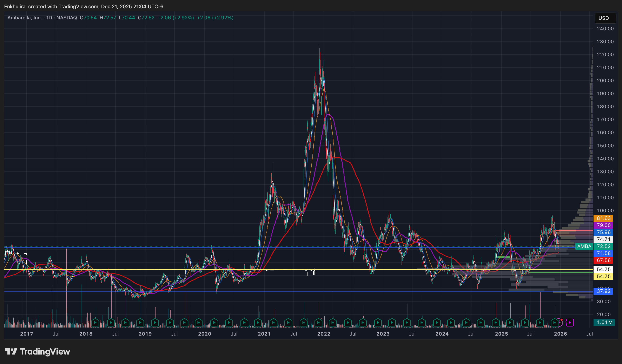Image resolution: width=622 pixels, height=364 pixels.
Task: Click the NASDAQ exchange text in legend
Action: (x=67, y=18)
